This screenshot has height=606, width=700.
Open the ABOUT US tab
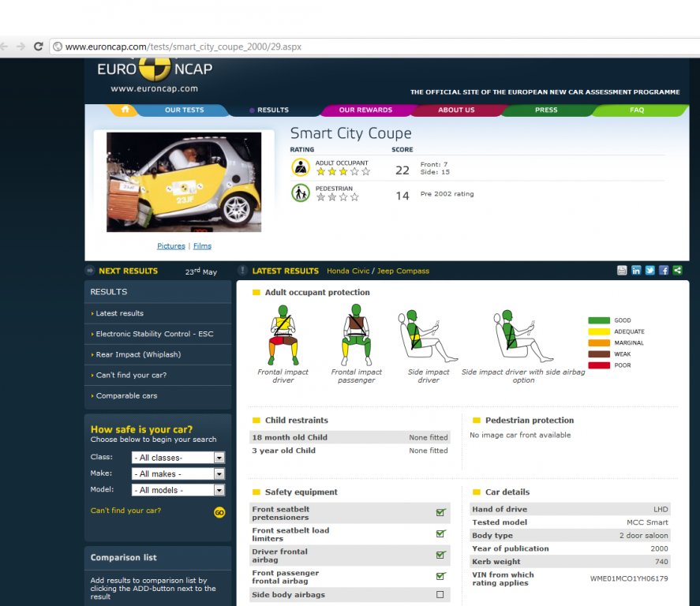pyautogui.click(x=456, y=110)
